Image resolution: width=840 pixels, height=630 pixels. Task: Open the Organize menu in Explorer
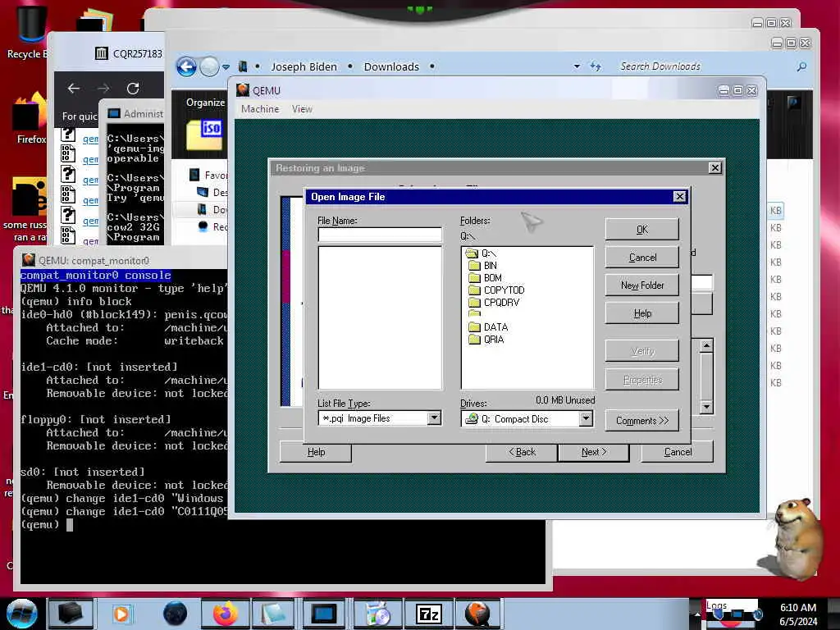[205, 103]
